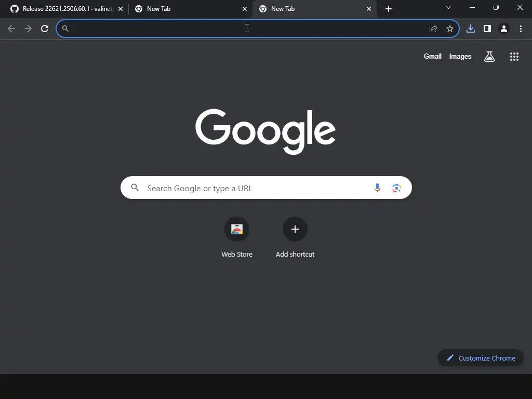Click the forward navigation arrow

(x=28, y=29)
